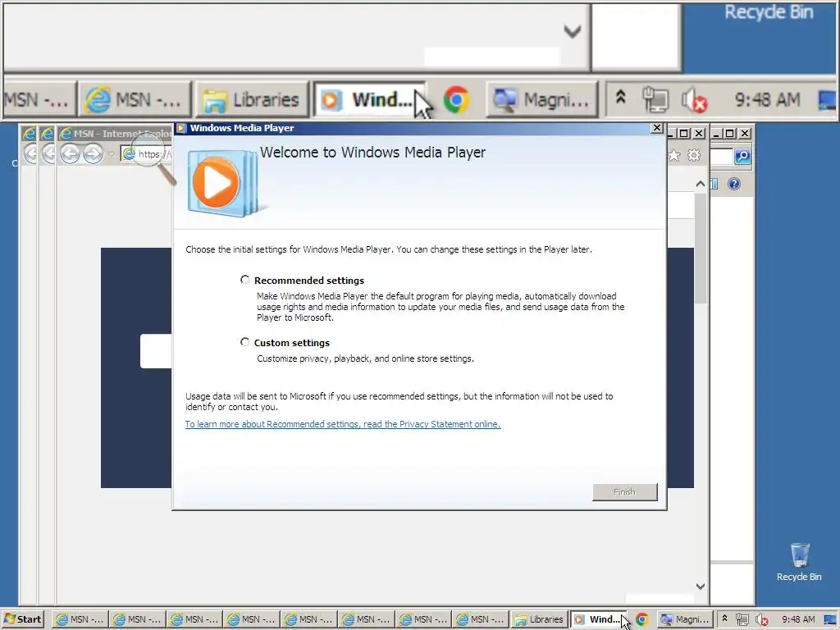Screen dimensions: 840x630
Task: Close the Windows Media Player dialog
Action: (657, 128)
